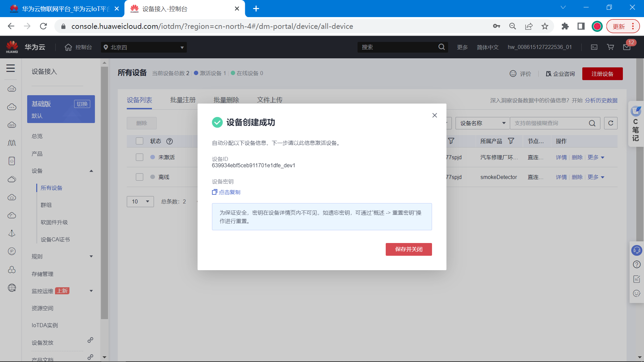Open the cloud shell terminal icon

tap(594, 47)
